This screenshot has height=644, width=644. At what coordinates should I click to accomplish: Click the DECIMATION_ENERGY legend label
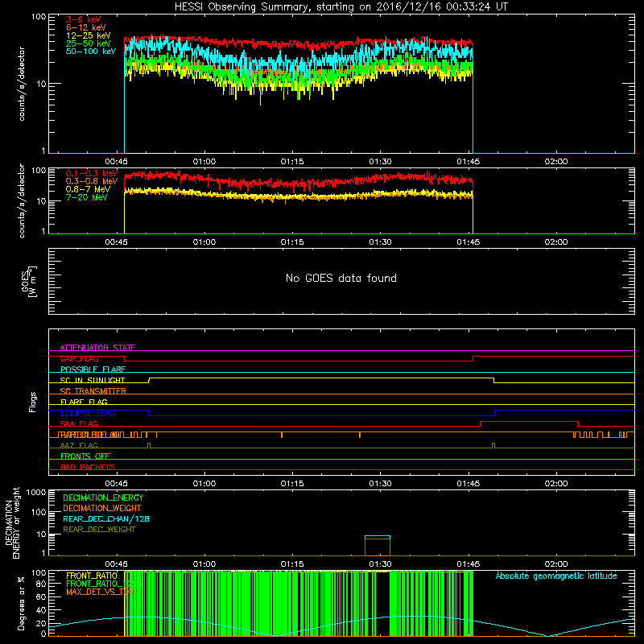click(103, 497)
